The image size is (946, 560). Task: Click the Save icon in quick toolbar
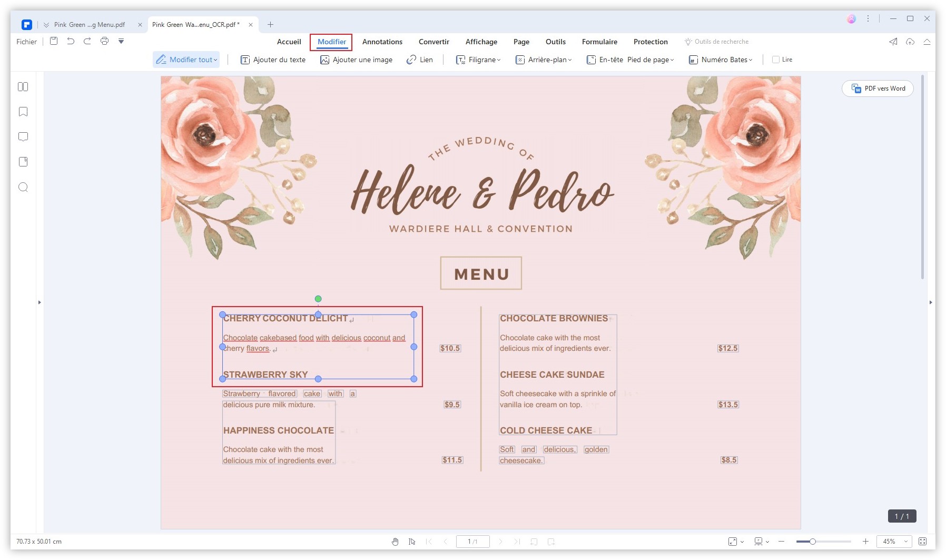coord(54,41)
